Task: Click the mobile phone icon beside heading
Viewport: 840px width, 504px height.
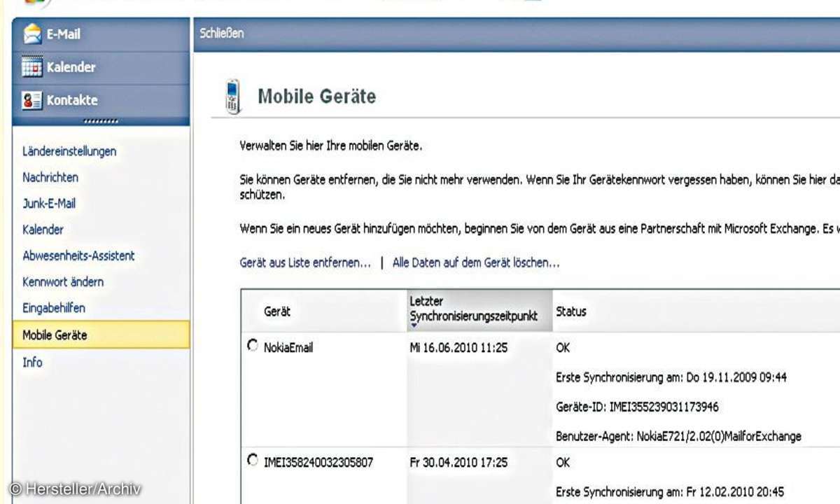Action: [233, 96]
